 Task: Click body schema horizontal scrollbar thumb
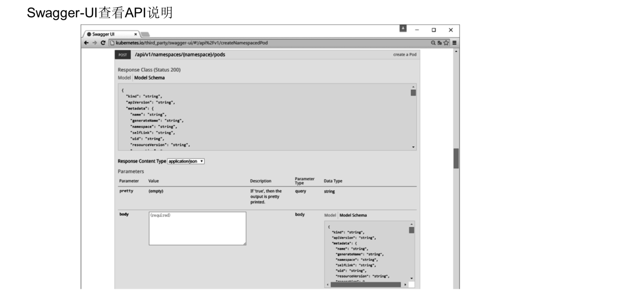coord(365,285)
